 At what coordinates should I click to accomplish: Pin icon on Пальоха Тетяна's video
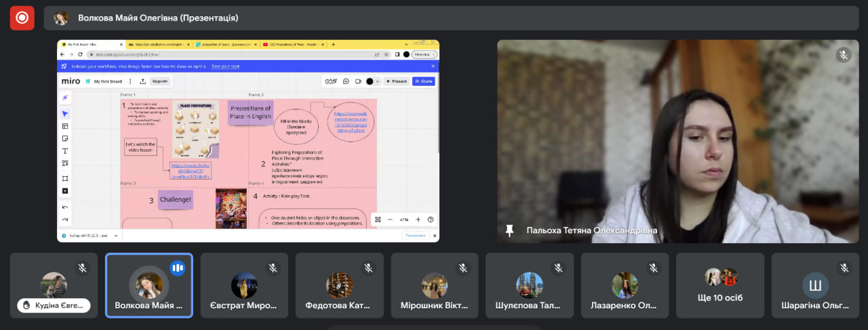[509, 230]
